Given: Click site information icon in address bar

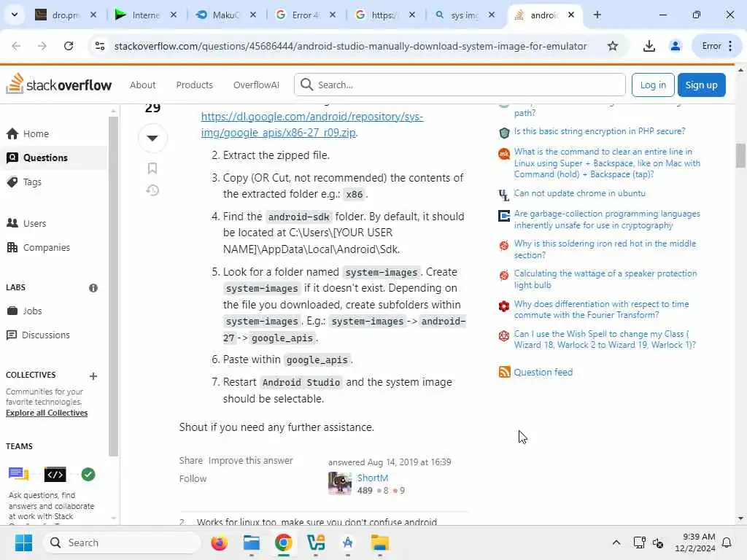Looking at the screenshot, I should (x=100, y=46).
